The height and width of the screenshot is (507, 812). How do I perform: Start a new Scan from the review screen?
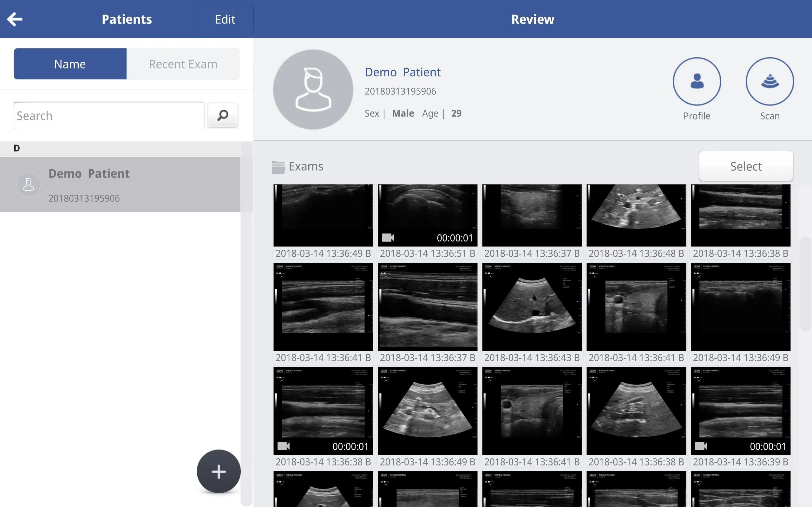pos(769,81)
